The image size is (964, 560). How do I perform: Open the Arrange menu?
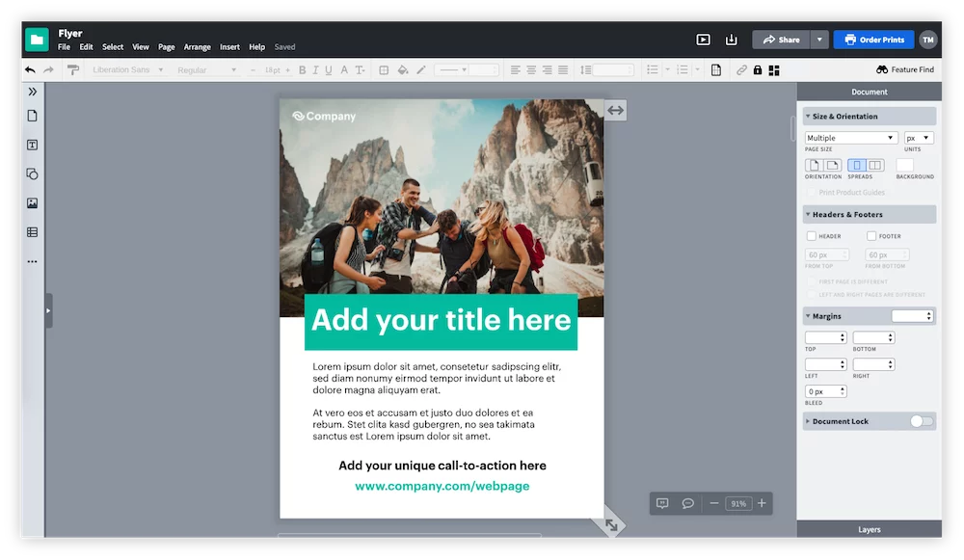tap(197, 47)
